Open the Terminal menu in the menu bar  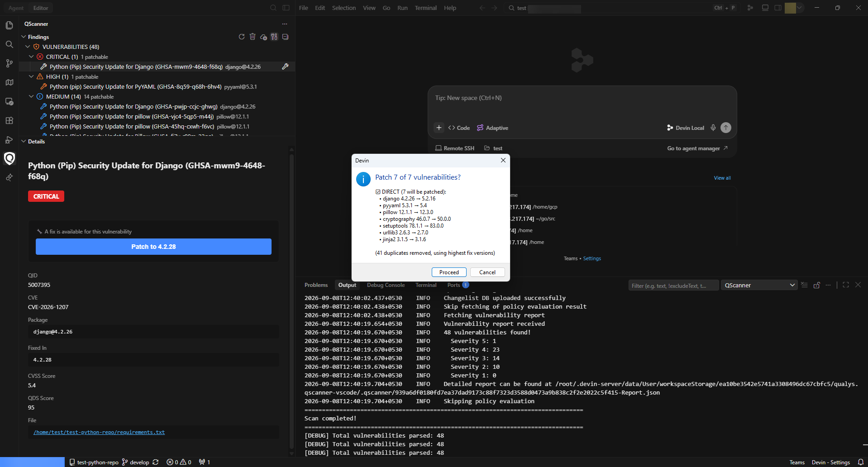coord(426,8)
